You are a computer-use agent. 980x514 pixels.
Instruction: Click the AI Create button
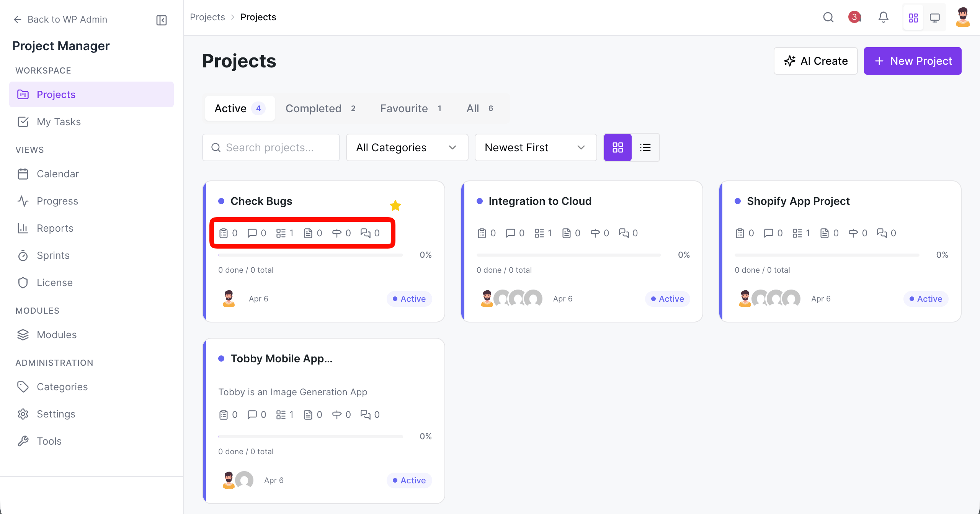coord(815,61)
